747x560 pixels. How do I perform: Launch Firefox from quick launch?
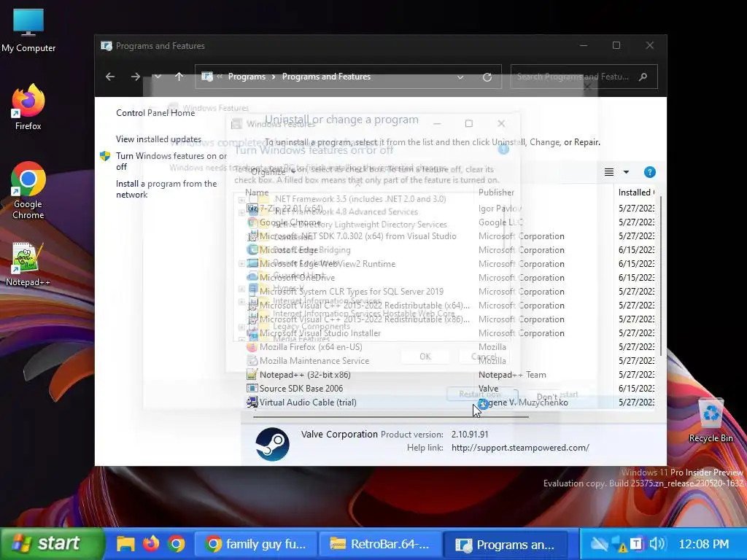click(151, 544)
